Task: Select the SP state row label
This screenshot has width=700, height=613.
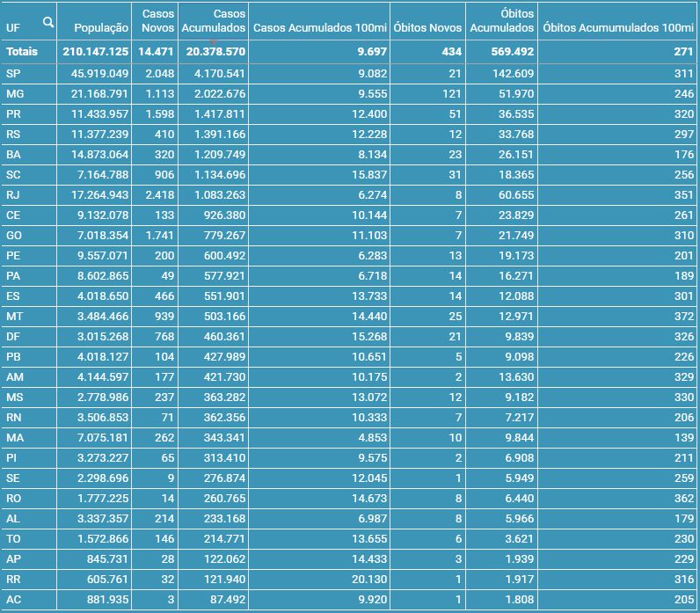Action: click(x=14, y=73)
